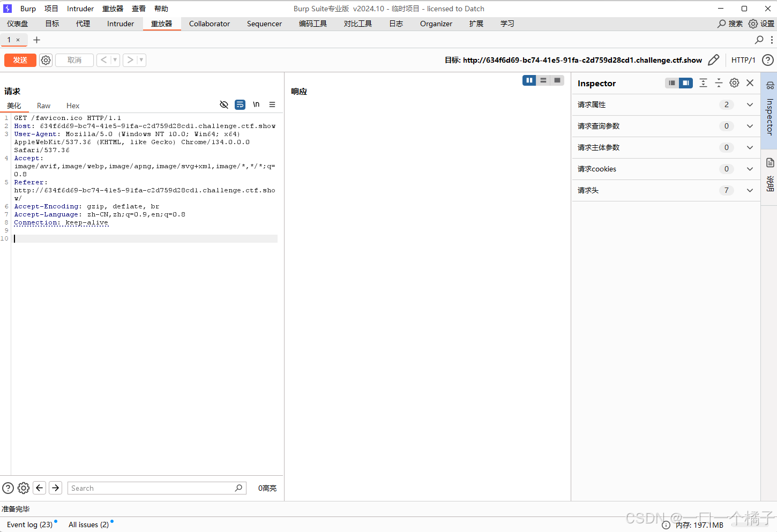Viewport: 777px width, 532px height.
Task: Click memory info icon in status bar
Action: point(666,525)
